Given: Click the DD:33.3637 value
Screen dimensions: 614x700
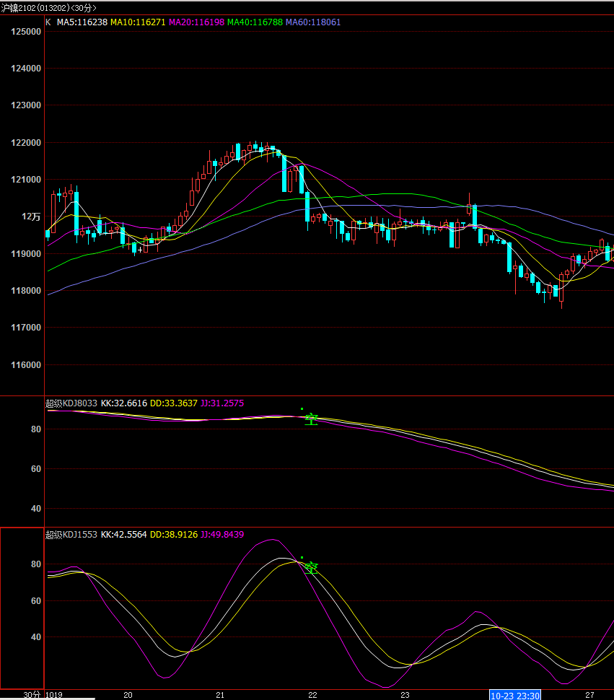Looking at the screenshot, I should pos(174,403).
